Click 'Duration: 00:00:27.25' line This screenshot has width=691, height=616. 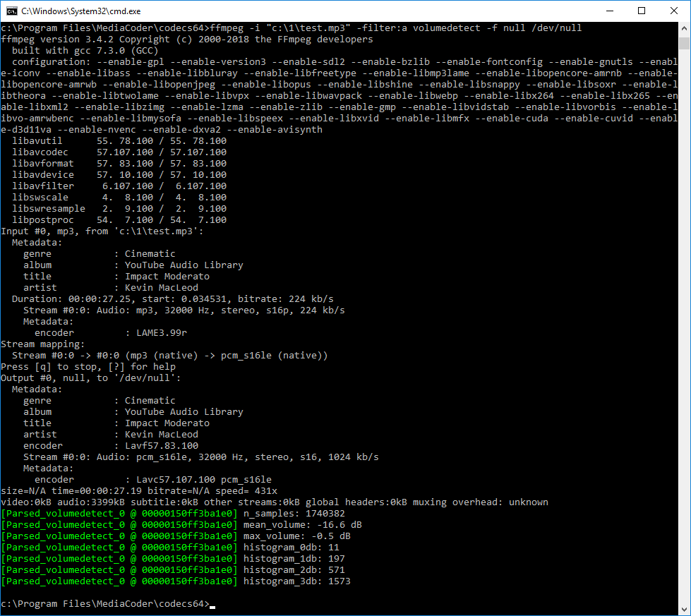tap(173, 298)
